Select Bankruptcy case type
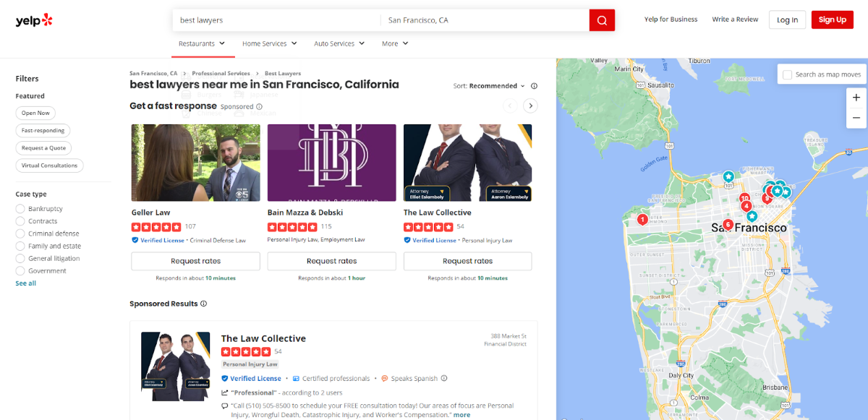Screen dimensions: 868x420 point(20,209)
